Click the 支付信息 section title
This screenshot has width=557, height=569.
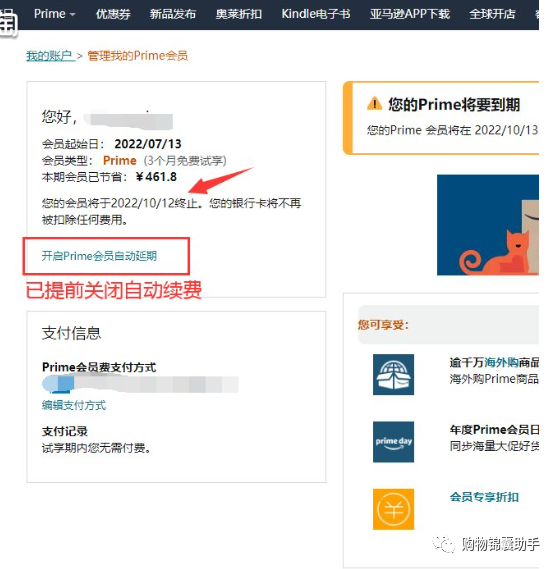tap(71, 333)
